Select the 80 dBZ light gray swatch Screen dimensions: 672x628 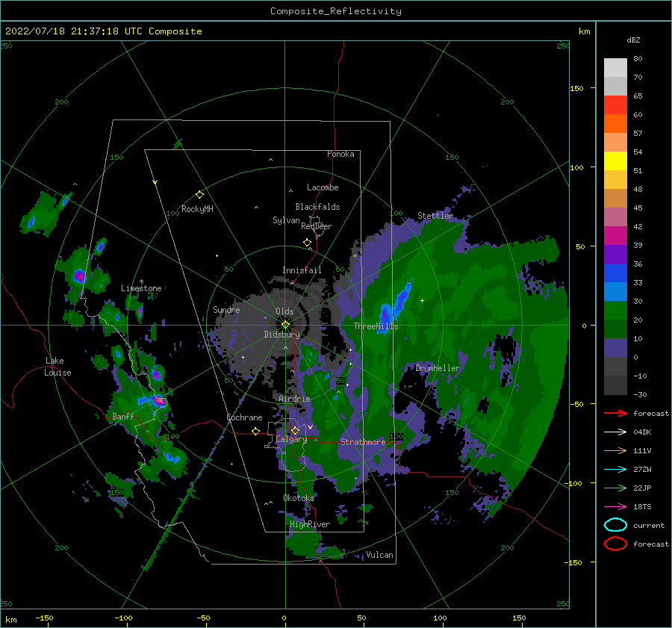[x=615, y=67]
